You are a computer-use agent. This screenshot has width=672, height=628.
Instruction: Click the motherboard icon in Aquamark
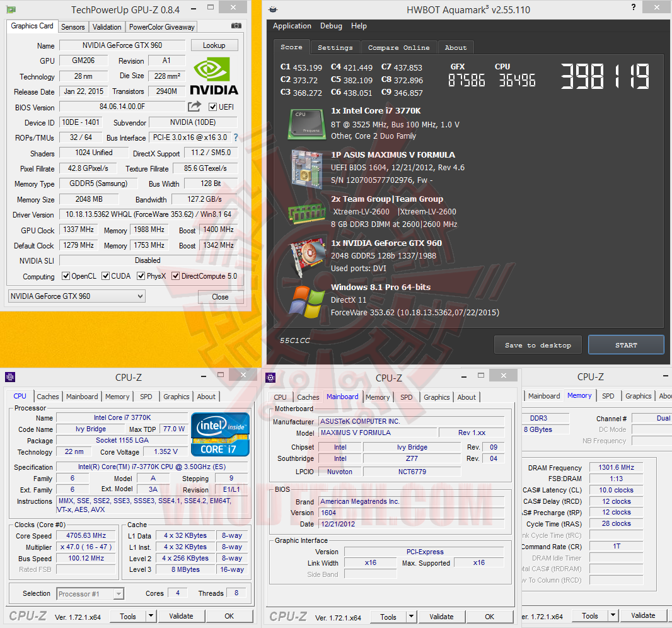(306, 170)
